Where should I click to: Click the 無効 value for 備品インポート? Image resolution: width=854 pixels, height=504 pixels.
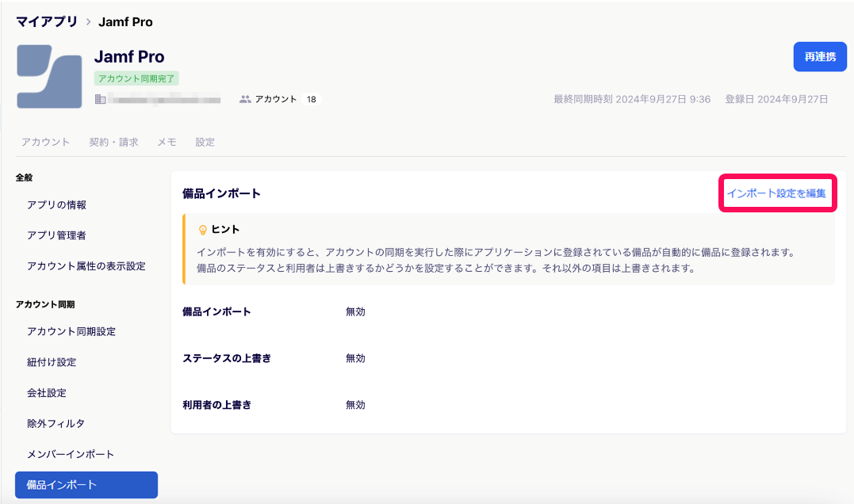(355, 312)
